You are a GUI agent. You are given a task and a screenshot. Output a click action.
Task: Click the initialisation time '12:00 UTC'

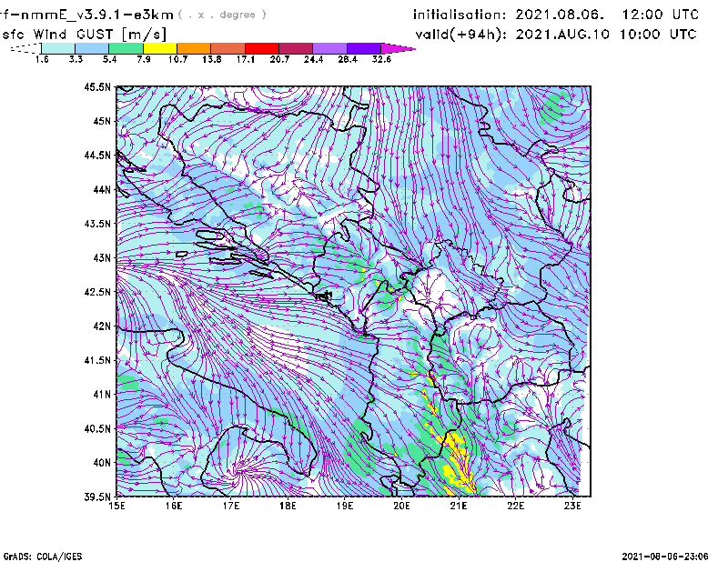(661, 15)
